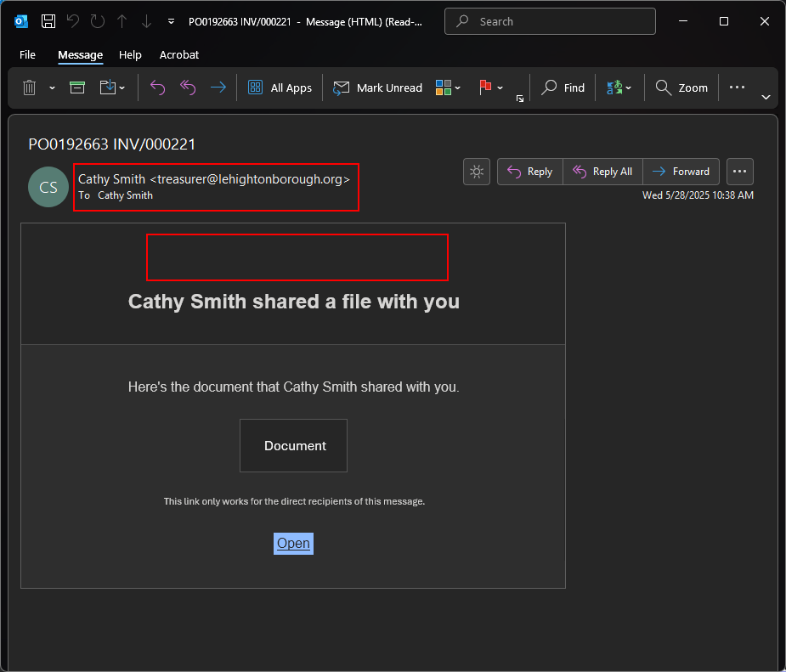
Task: Click the Reply button in message header
Action: coord(530,172)
